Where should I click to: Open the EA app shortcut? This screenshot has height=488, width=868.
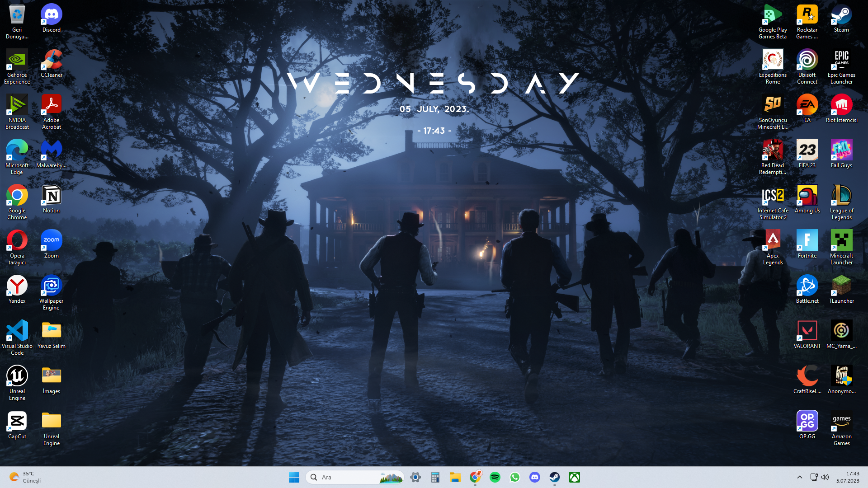point(807,109)
